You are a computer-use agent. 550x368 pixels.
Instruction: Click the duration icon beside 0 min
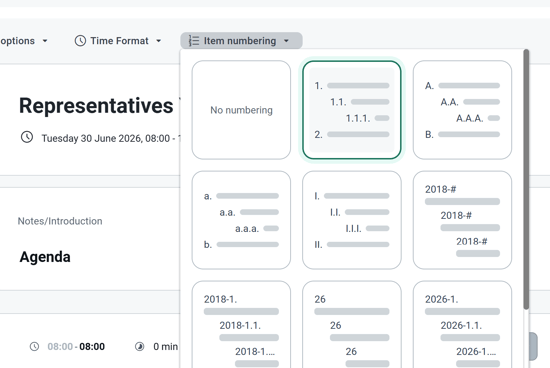pyautogui.click(x=140, y=347)
